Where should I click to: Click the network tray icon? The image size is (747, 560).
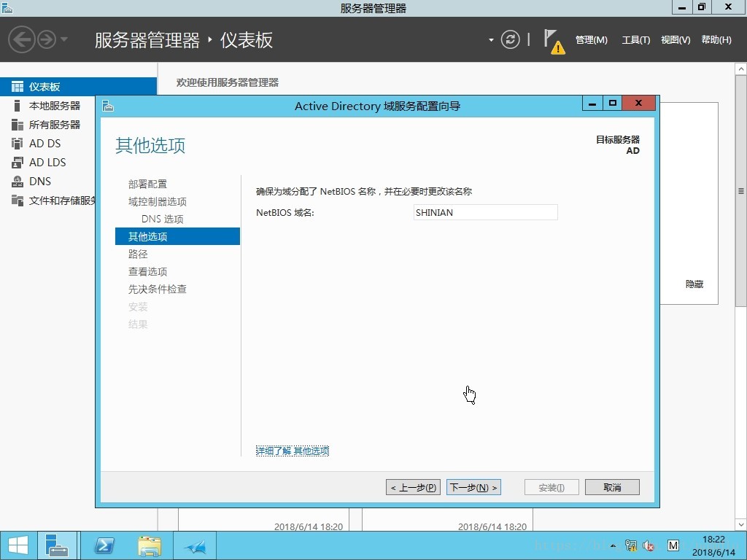631,545
